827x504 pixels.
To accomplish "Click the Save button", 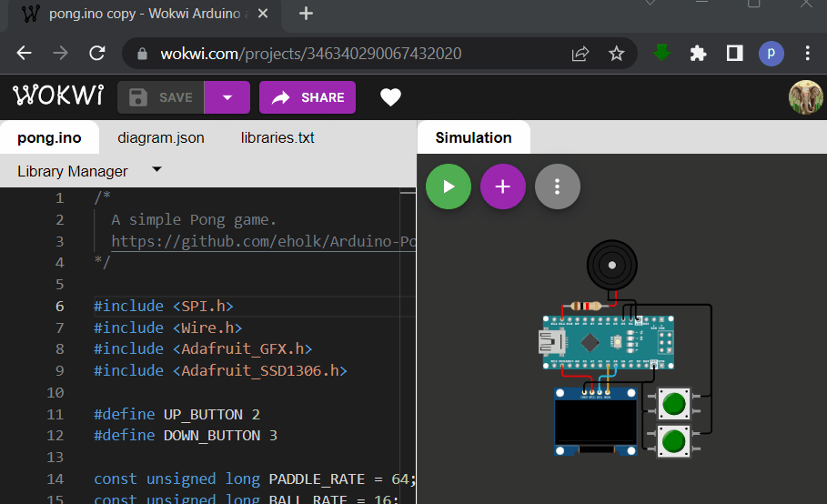I will click(x=161, y=97).
